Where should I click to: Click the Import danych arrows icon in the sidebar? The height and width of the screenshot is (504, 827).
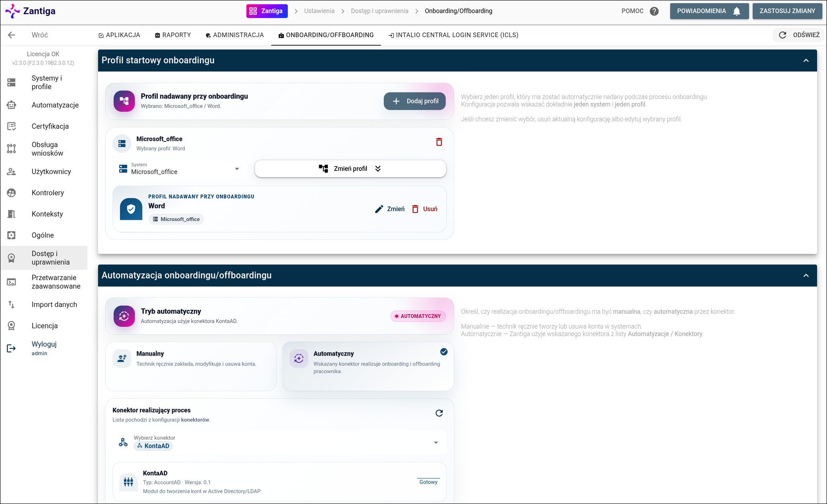click(x=12, y=304)
